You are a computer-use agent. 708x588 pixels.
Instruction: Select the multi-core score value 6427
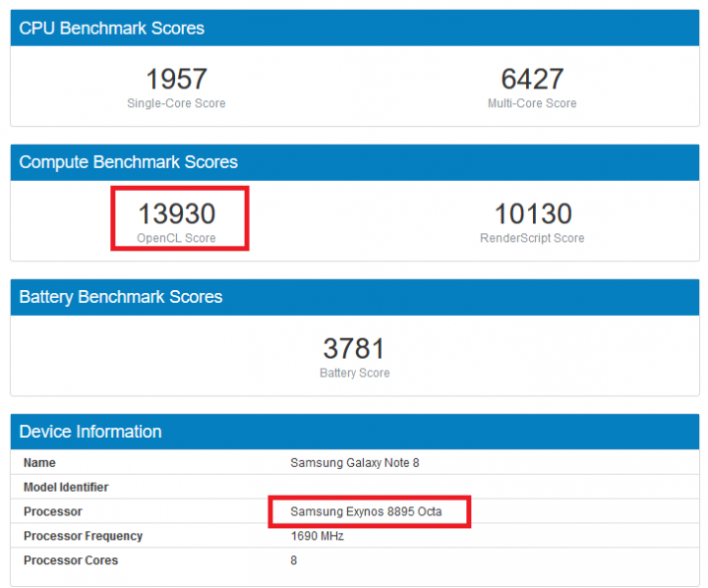coord(532,79)
